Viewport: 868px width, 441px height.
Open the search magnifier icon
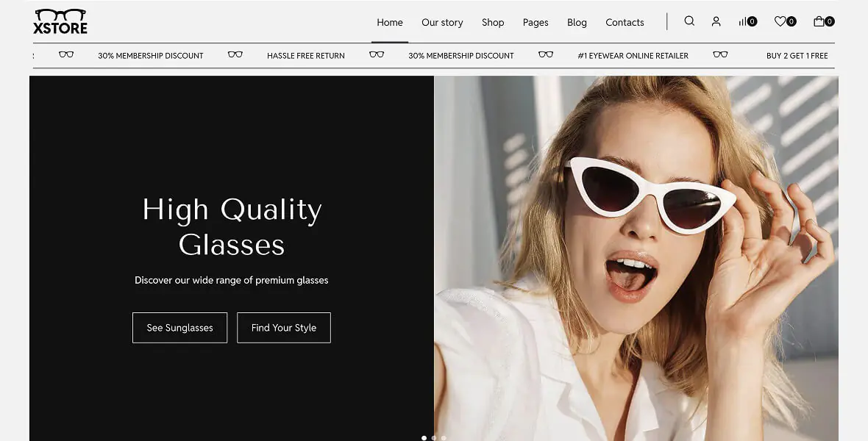[x=689, y=21]
